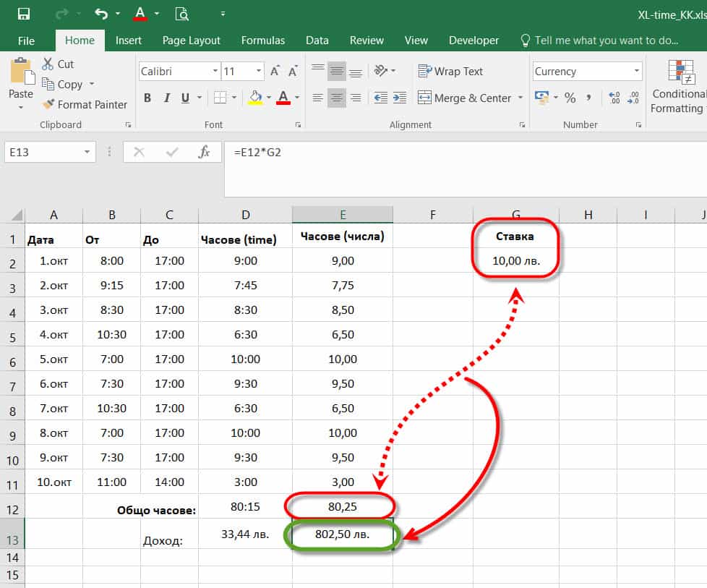Image resolution: width=707 pixels, height=588 pixels.
Task: Open the File tab
Action: coord(26,41)
